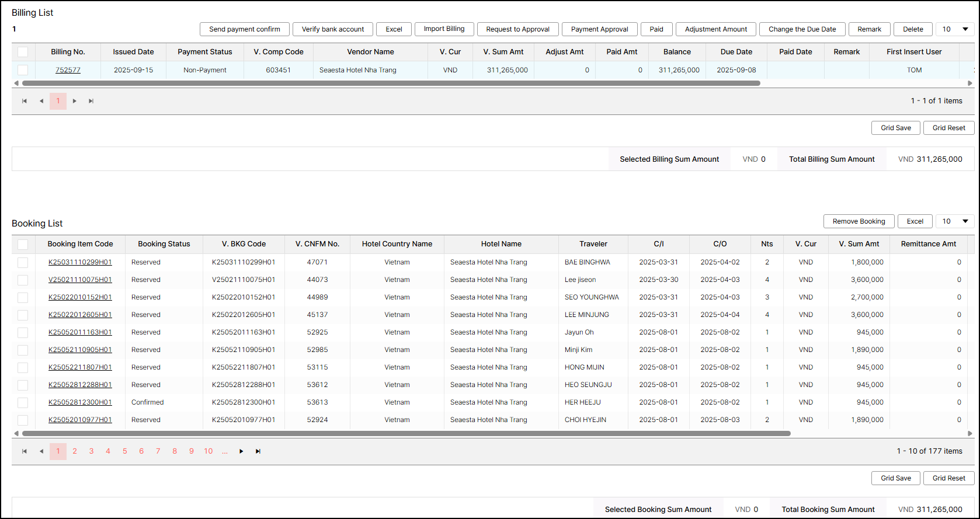Go to next page in Booking List pager
Screen dimensions: 980x519
(241, 451)
